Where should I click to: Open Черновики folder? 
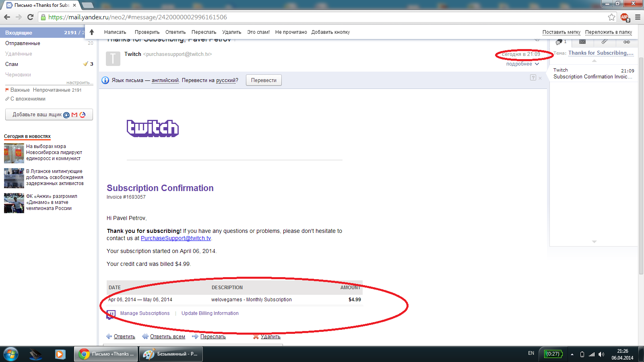18,75
